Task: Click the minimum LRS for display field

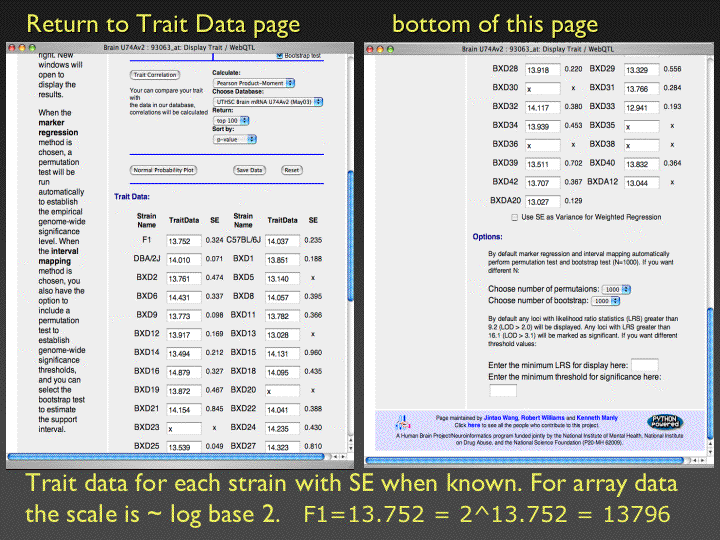Action: [644, 365]
